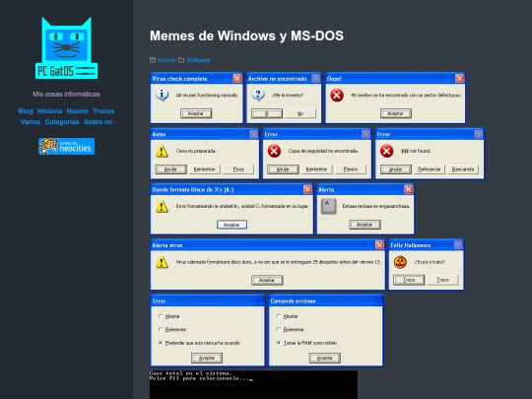Click the Bancarrota button
The width and height of the screenshot is (532, 399).
click(463, 169)
